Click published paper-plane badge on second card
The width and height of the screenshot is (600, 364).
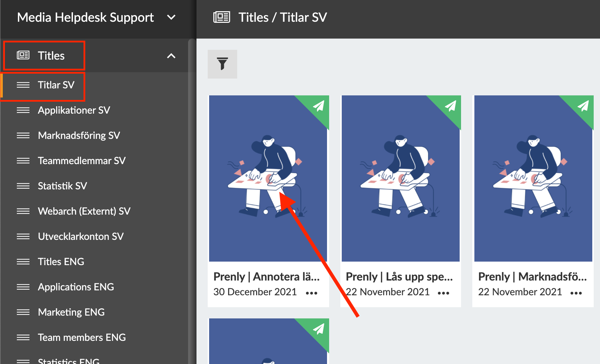tap(451, 106)
